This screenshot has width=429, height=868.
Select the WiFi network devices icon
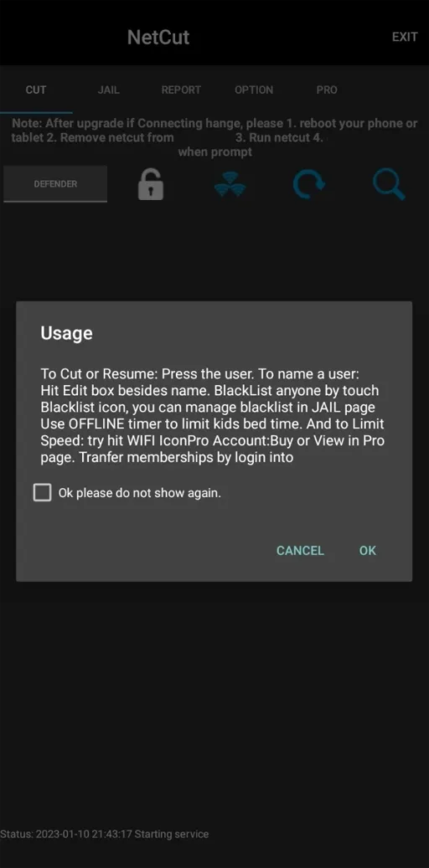(x=230, y=184)
